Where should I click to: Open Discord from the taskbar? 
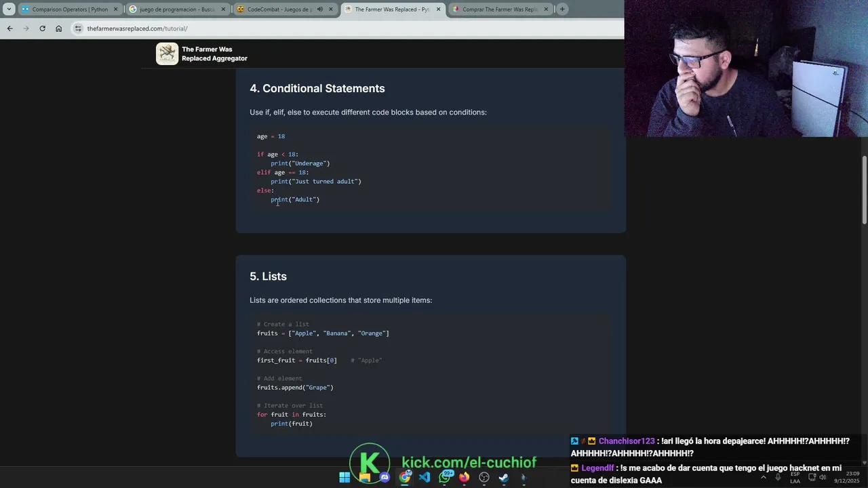384,477
